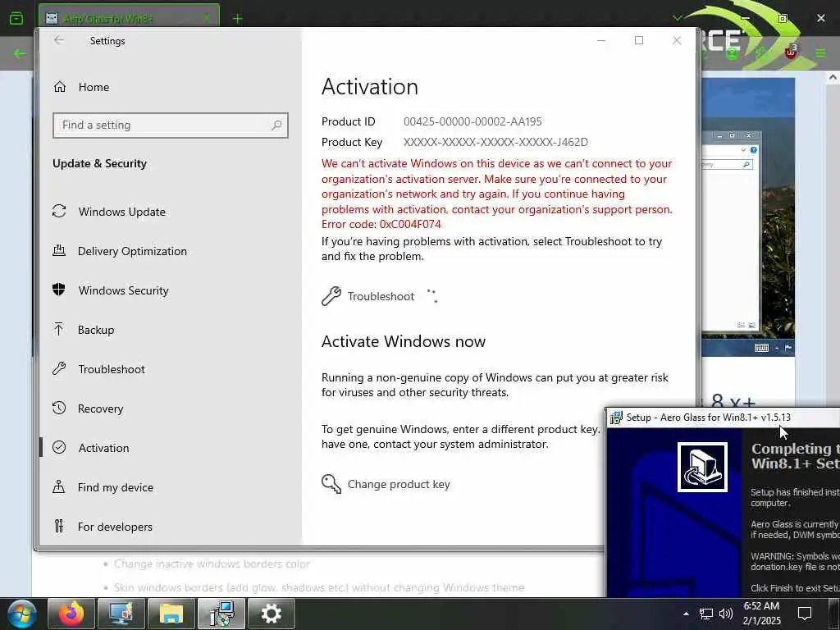Click Aero Glass setup window title bar
Viewport: 840px width, 630px height.
click(724, 418)
